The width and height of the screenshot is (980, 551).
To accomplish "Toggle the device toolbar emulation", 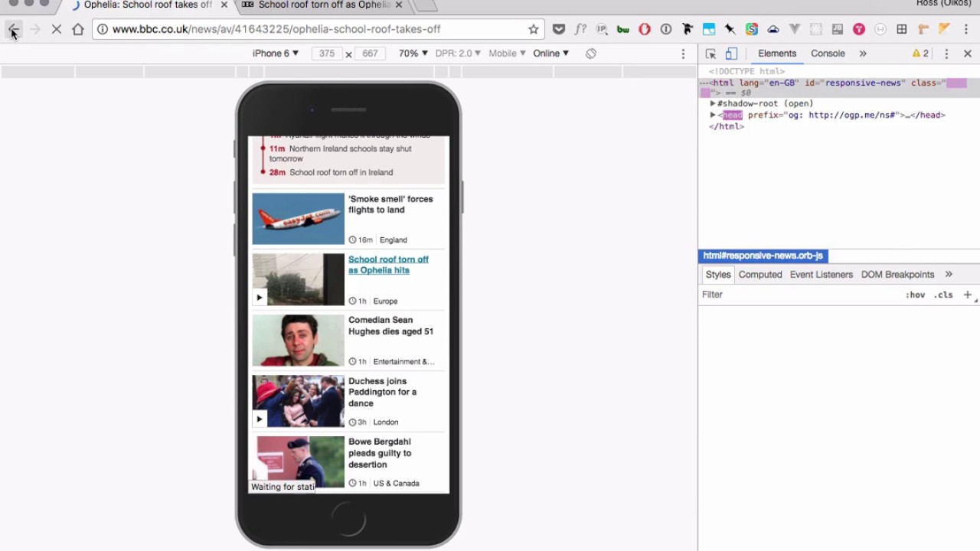I will [731, 54].
